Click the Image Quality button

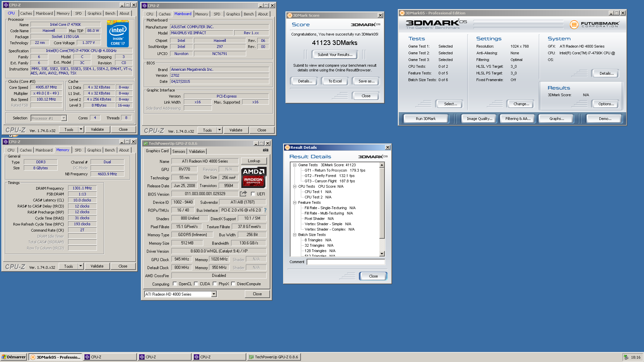[x=479, y=119]
